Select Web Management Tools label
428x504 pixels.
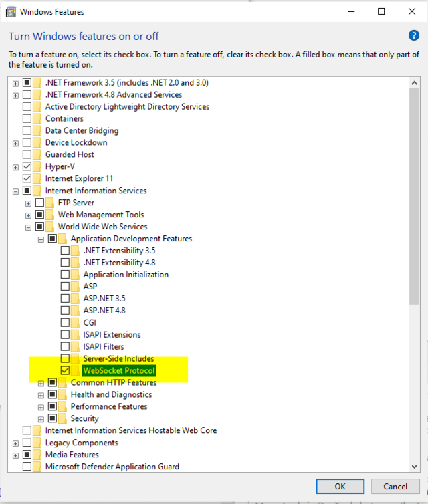101,215
